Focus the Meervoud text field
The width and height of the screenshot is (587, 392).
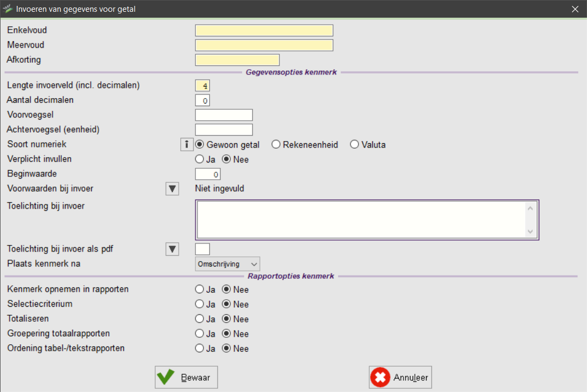point(264,45)
